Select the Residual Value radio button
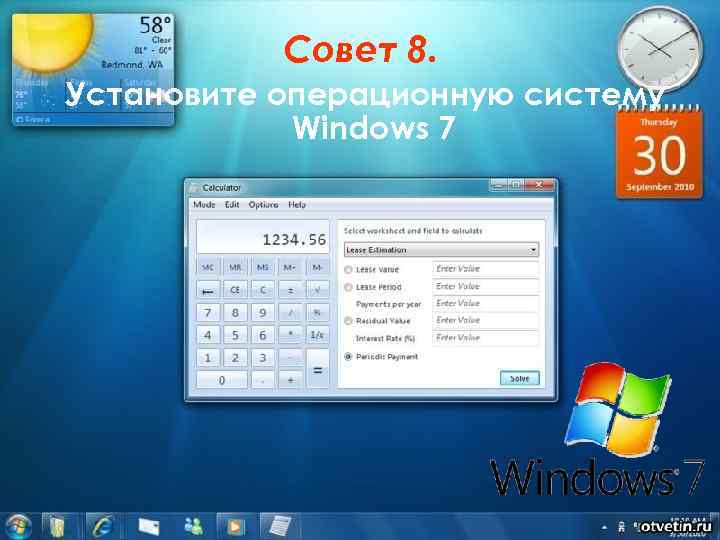This screenshot has width=720, height=540. click(x=349, y=321)
